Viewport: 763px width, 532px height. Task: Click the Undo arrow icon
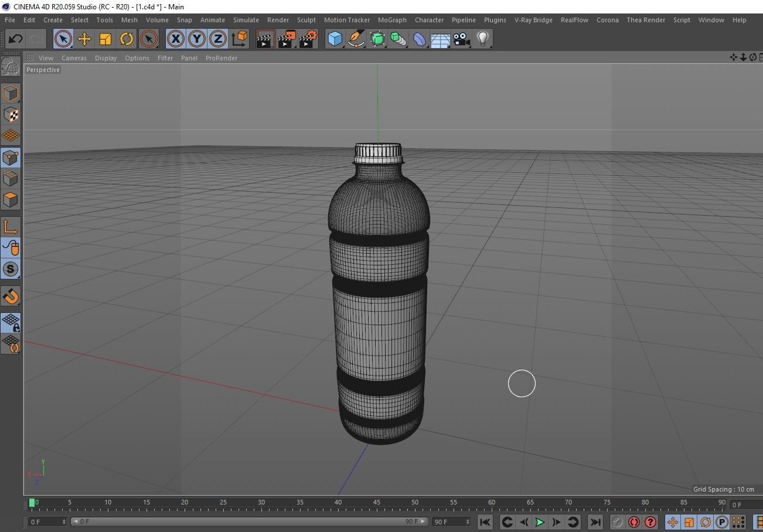tap(15, 39)
